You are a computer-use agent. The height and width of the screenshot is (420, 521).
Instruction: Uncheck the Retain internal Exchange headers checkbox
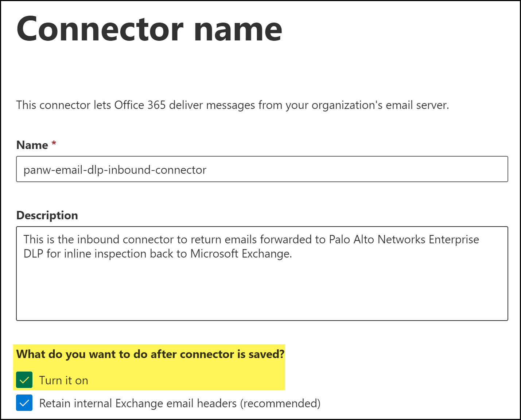coord(24,403)
